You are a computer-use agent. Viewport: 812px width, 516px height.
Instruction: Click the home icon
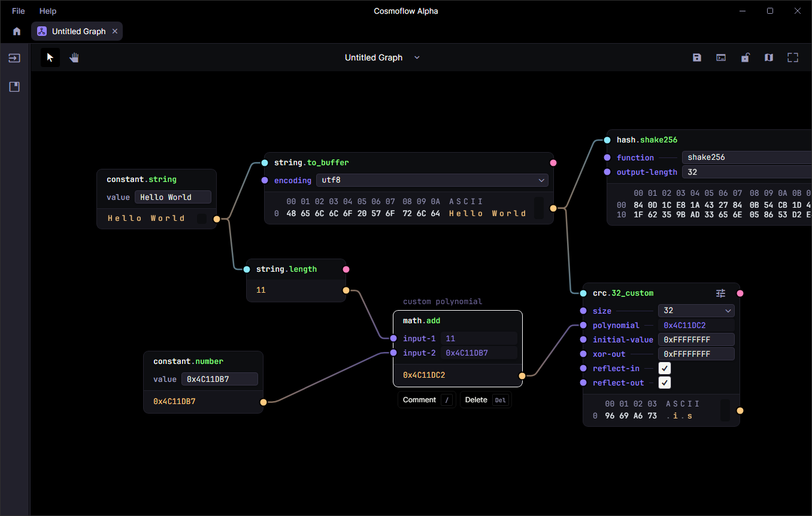pyautogui.click(x=17, y=31)
